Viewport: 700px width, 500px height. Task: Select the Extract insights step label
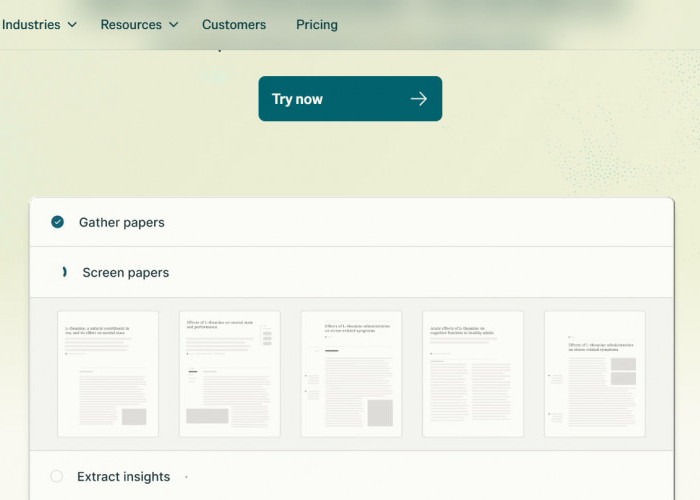(123, 476)
